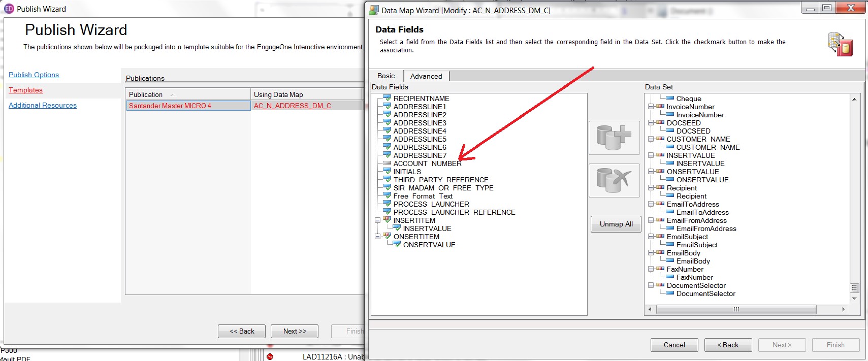Image resolution: width=868 pixels, height=361 pixels.
Task: Sort by the Publication column header
Action: 188,94
